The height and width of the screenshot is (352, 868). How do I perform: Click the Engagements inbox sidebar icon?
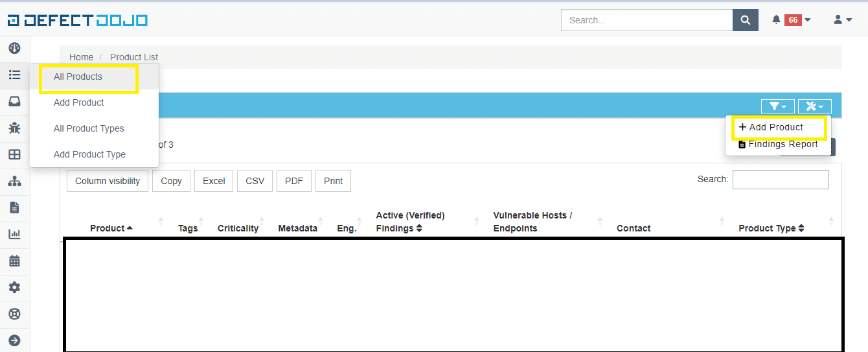coord(14,101)
